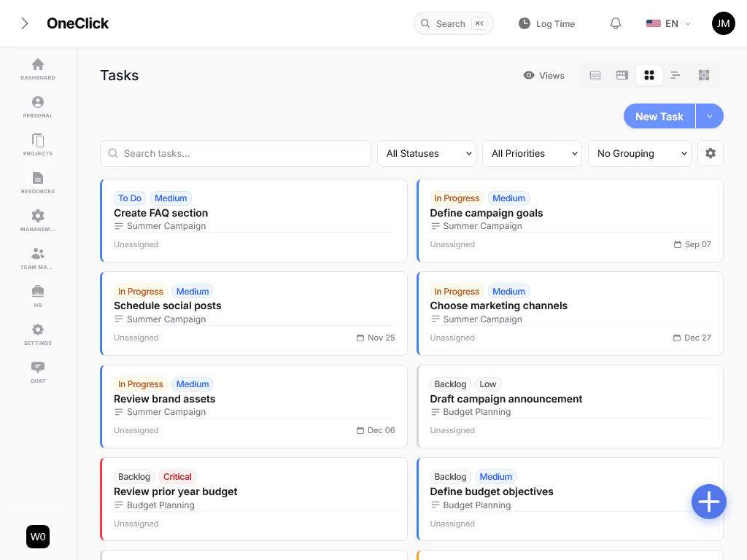
Task: Click Backlog badge on Define budget objectives
Action: (450, 477)
